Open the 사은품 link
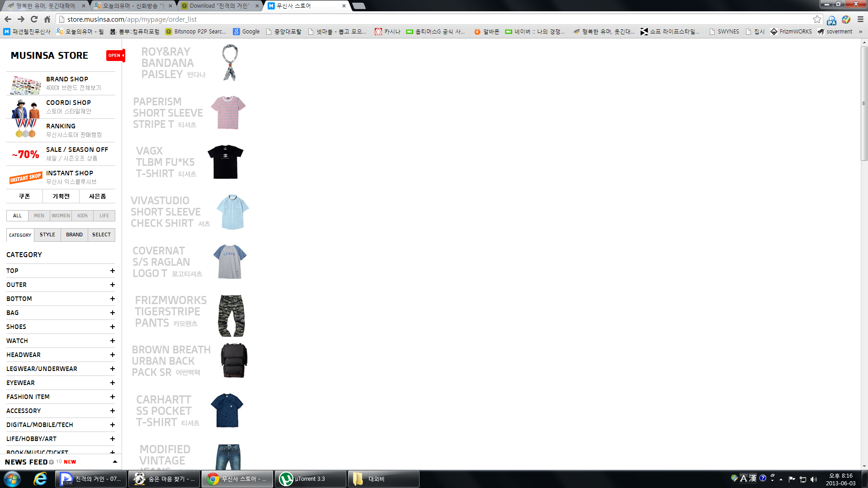This screenshot has height=488, width=868. click(97, 196)
